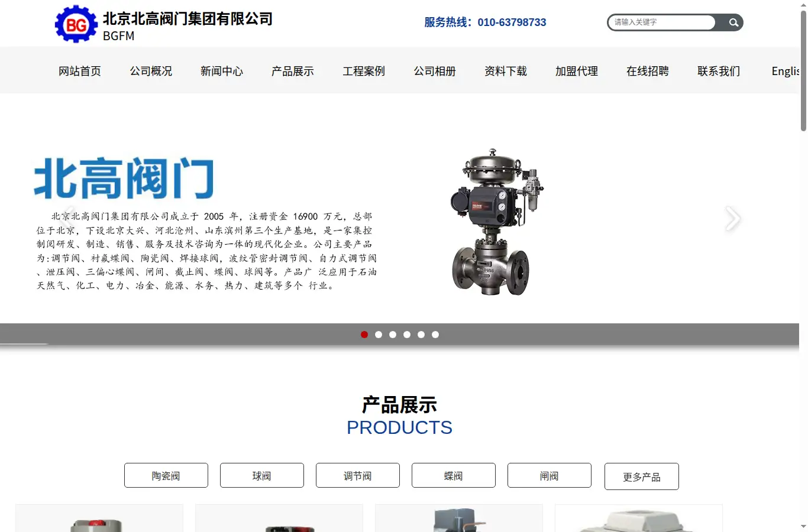Focus the keyword search input field

coord(662,22)
